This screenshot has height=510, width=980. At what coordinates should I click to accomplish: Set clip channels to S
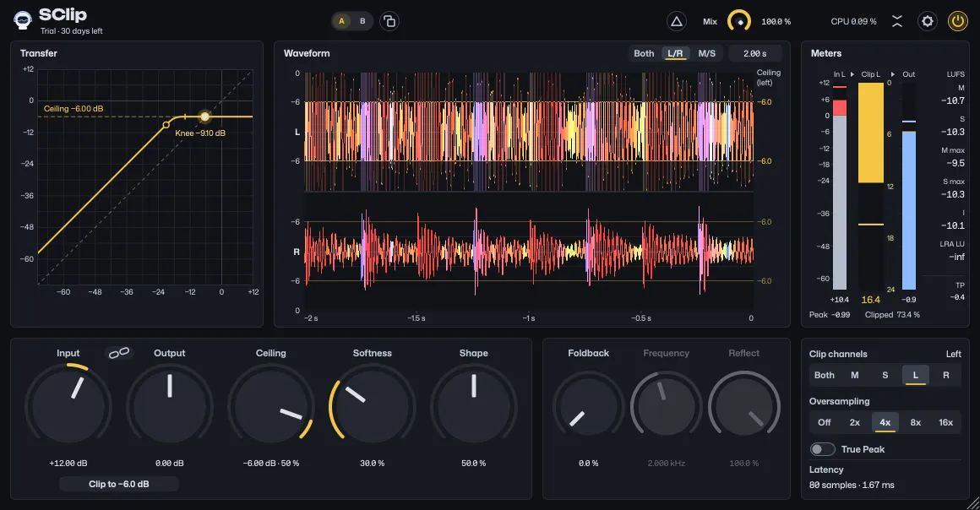tap(885, 375)
